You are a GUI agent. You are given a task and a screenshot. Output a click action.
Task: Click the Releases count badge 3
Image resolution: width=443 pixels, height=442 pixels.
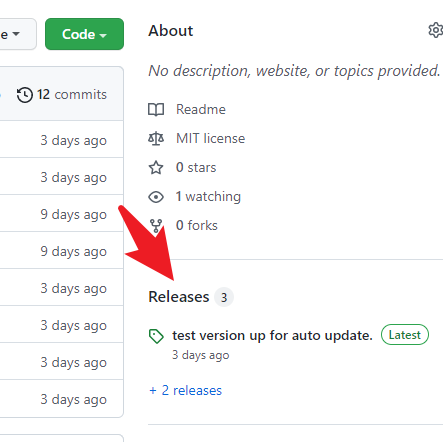pos(224,297)
